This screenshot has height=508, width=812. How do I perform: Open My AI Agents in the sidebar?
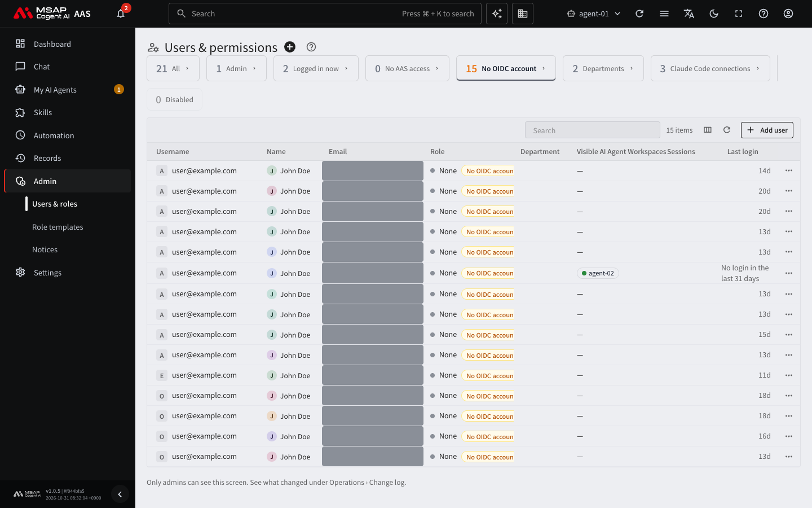point(68,90)
